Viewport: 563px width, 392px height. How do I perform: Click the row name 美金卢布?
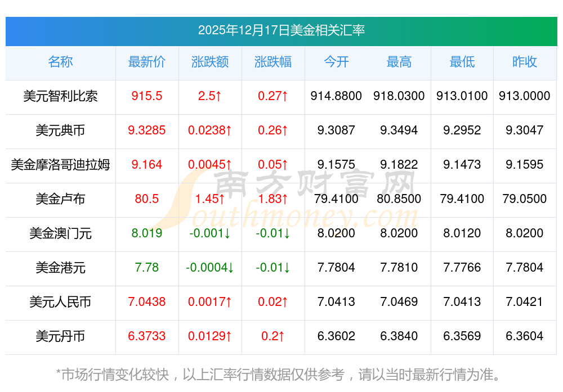(60, 199)
